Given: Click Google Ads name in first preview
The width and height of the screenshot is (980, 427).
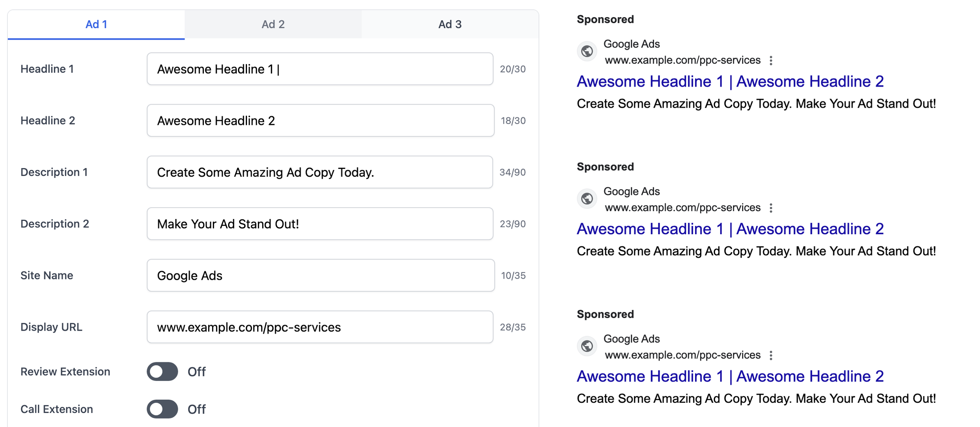Looking at the screenshot, I should 632,44.
